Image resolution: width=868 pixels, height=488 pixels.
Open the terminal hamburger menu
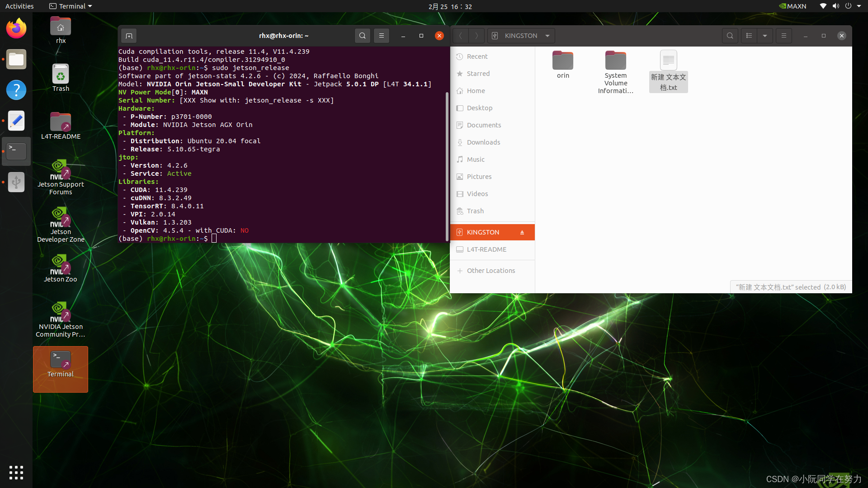pyautogui.click(x=382, y=35)
